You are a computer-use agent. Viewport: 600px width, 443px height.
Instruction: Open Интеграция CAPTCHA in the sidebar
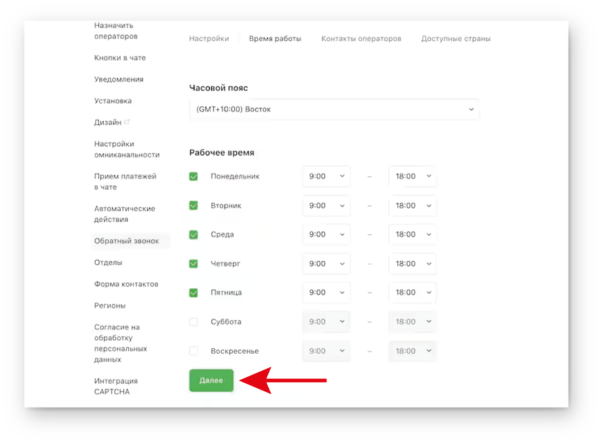click(x=116, y=386)
